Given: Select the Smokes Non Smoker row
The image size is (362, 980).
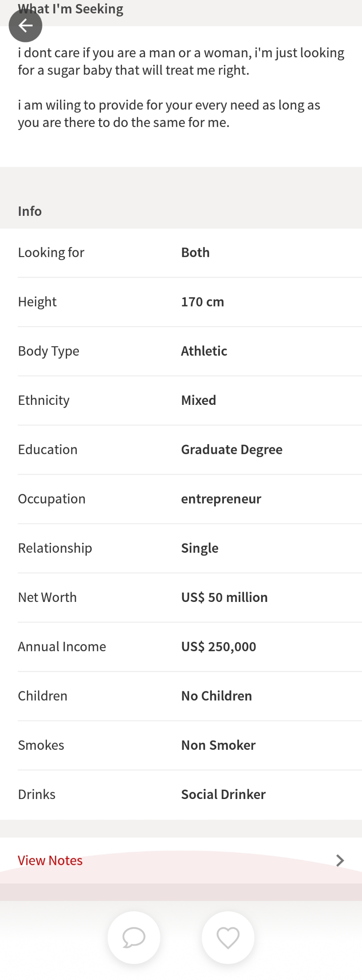Looking at the screenshot, I should 181,745.
